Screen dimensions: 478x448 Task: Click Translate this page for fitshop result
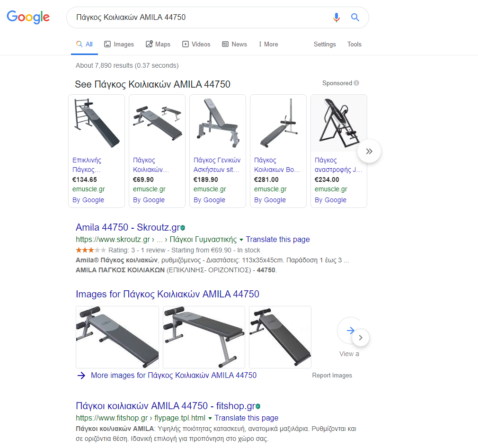tap(246, 418)
